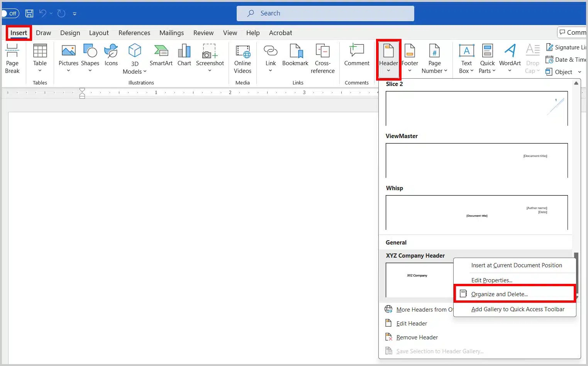Click the first line indent ruler marker
588x366 pixels.
[x=82, y=90]
